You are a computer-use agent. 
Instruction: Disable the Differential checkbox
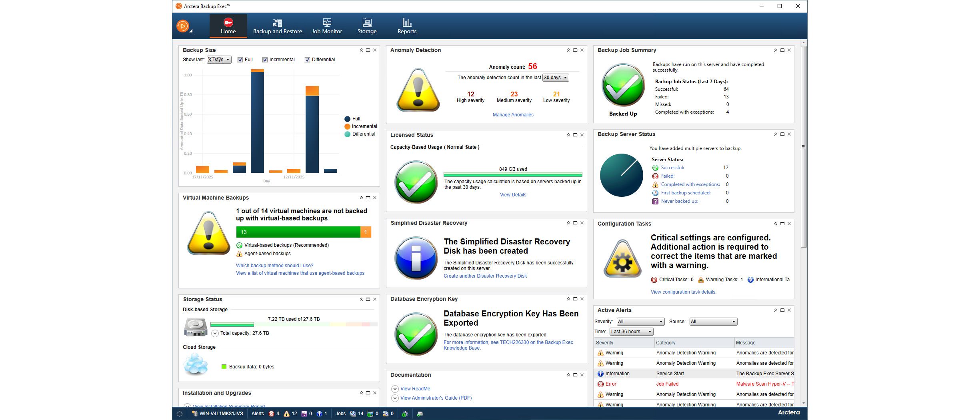pos(307,59)
